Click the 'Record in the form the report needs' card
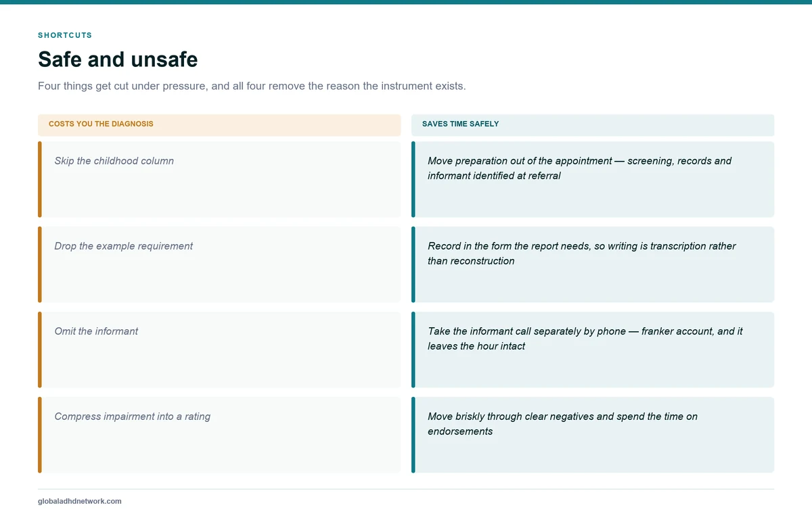 point(593,264)
